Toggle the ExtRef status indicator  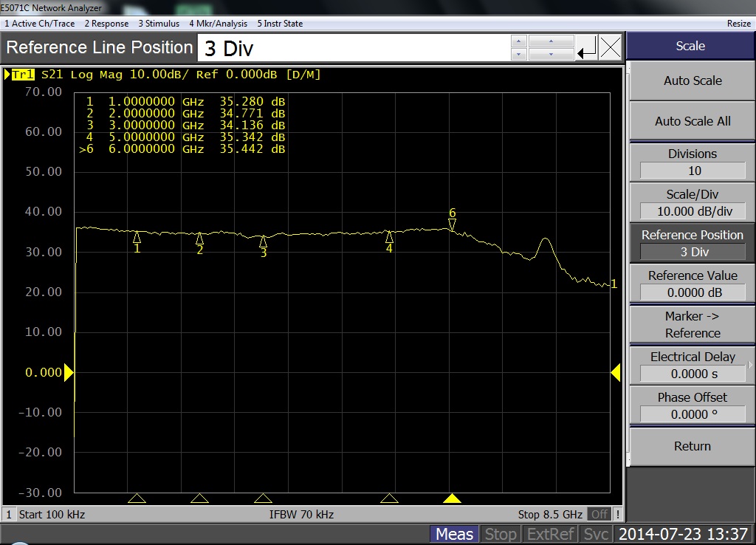[549, 534]
